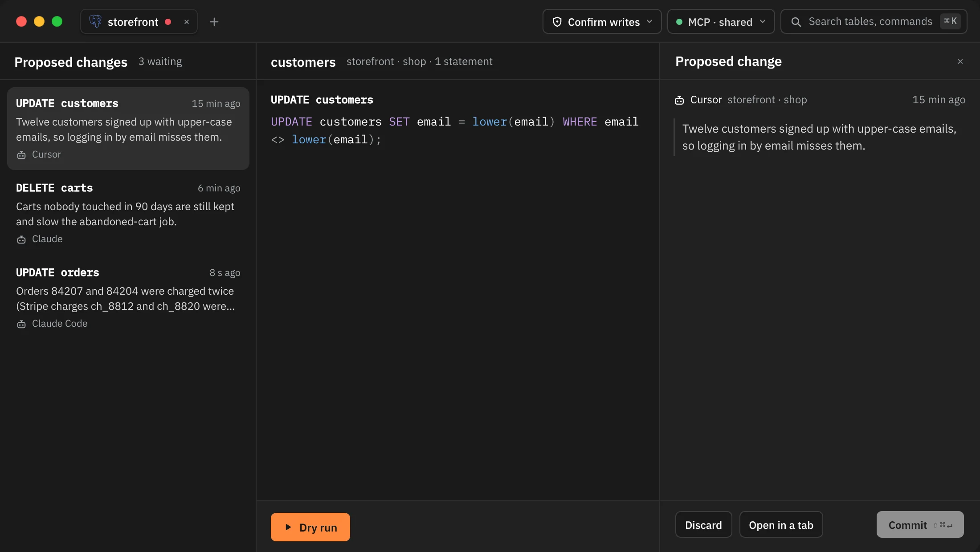Click the macOS yellow minimize button
The height and width of the screenshot is (552, 980).
[39, 21]
